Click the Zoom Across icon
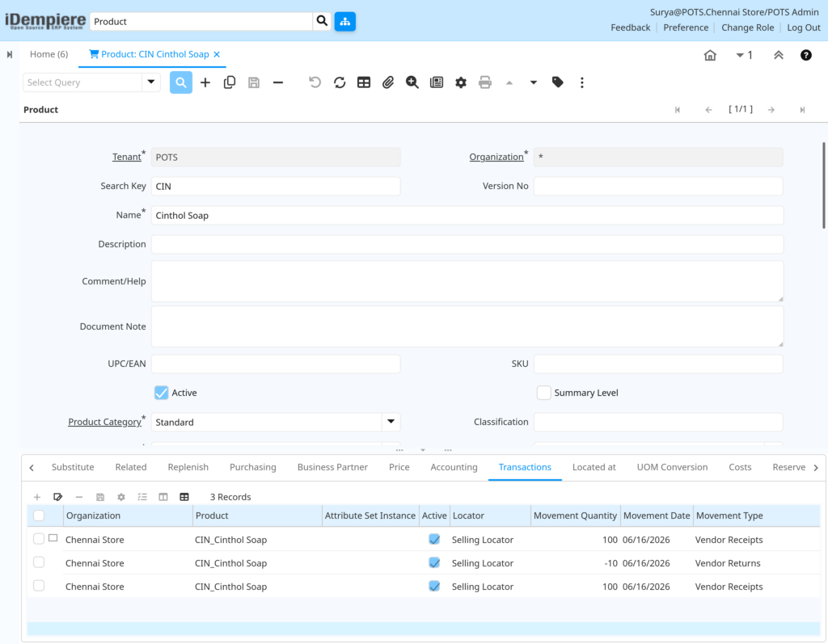Viewport: 828px width, 644px height. (412, 82)
